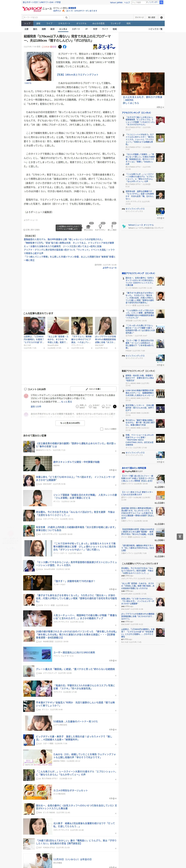Open the 'ガチでムリ' recommended article thumbnail
Image resolution: width=186 pixels, height=868 pixels.
[x=82, y=325]
